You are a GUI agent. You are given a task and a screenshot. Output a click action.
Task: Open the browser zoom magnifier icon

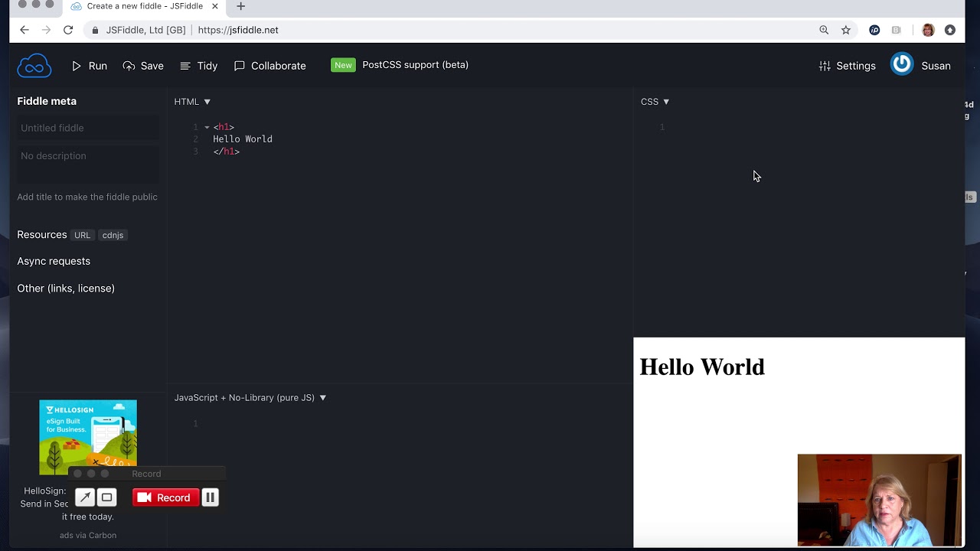click(824, 30)
